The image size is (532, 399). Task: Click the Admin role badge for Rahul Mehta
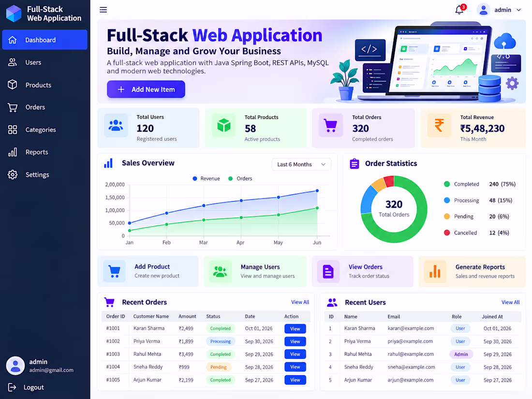(x=461, y=354)
